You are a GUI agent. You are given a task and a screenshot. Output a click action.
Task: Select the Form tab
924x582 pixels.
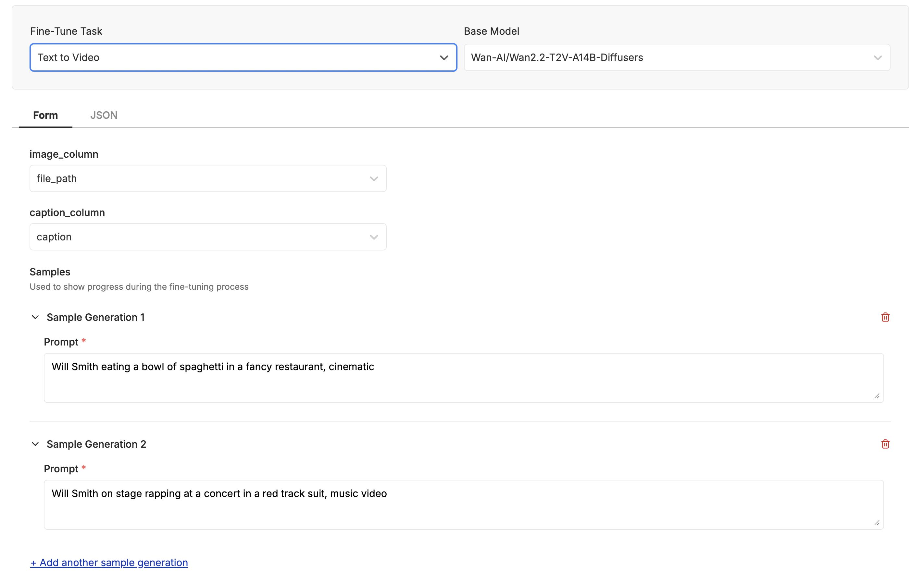point(45,115)
